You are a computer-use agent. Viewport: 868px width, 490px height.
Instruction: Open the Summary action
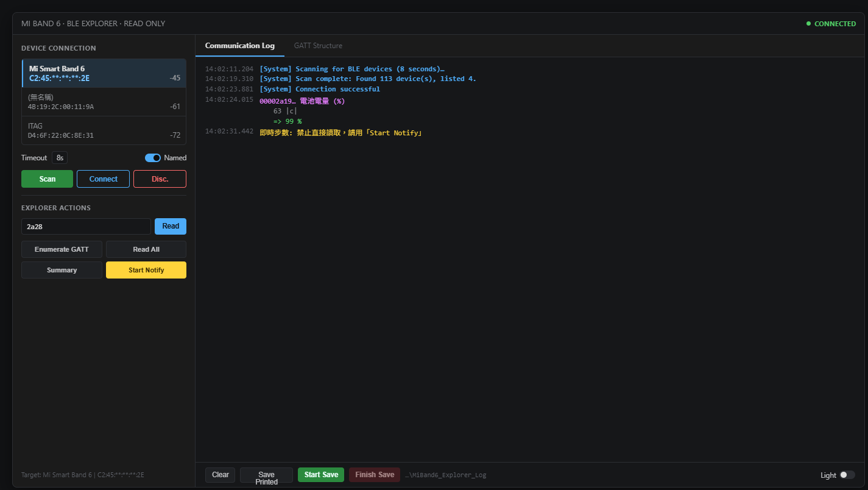click(x=62, y=270)
